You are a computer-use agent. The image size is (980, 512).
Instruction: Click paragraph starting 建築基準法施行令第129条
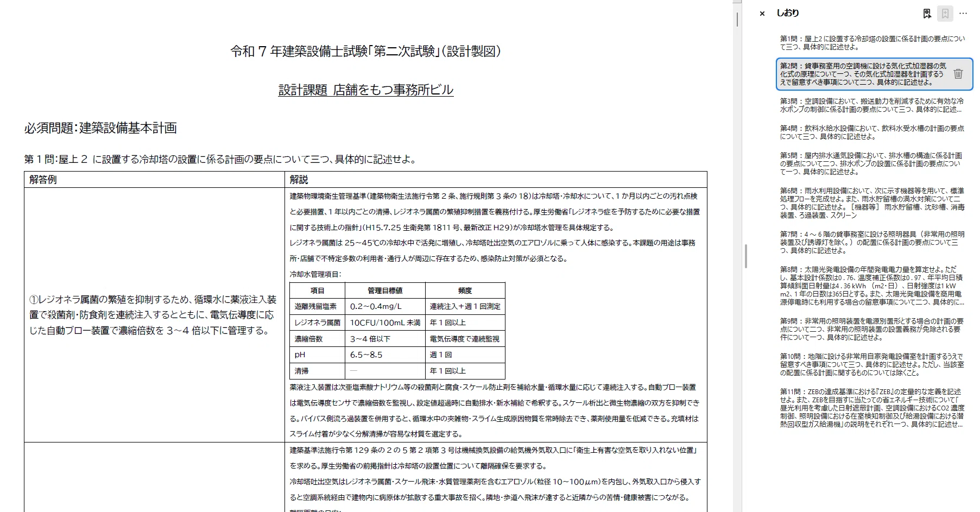[492, 458]
